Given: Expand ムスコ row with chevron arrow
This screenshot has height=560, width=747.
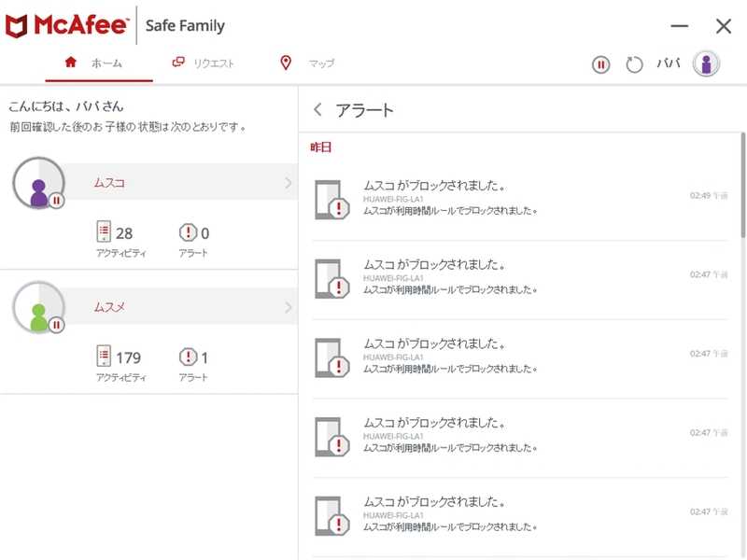Looking at the screenshot, I should [288, 183].
